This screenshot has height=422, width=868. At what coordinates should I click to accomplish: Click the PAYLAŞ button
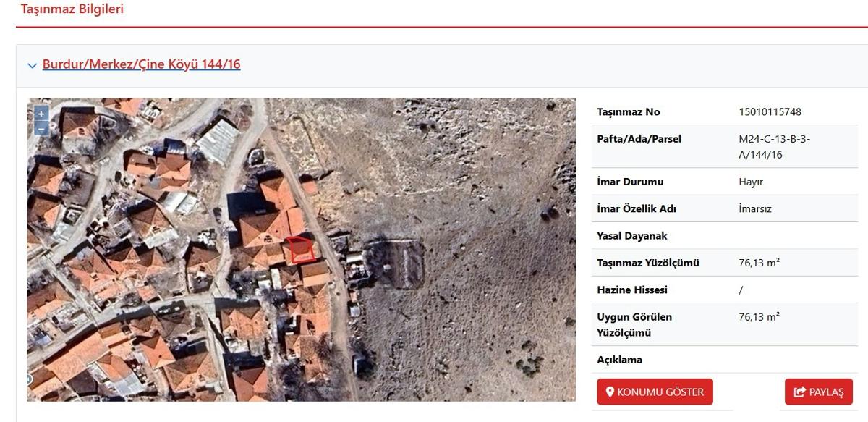pyautogui.click(x=819, y=392)
